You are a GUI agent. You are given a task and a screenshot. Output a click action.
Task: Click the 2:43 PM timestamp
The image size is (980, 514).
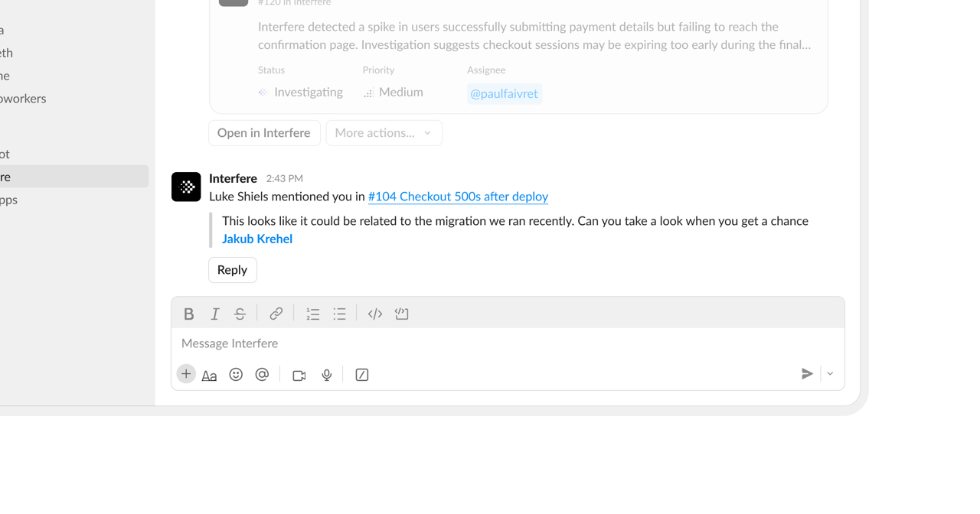click(x=285, y=179)
